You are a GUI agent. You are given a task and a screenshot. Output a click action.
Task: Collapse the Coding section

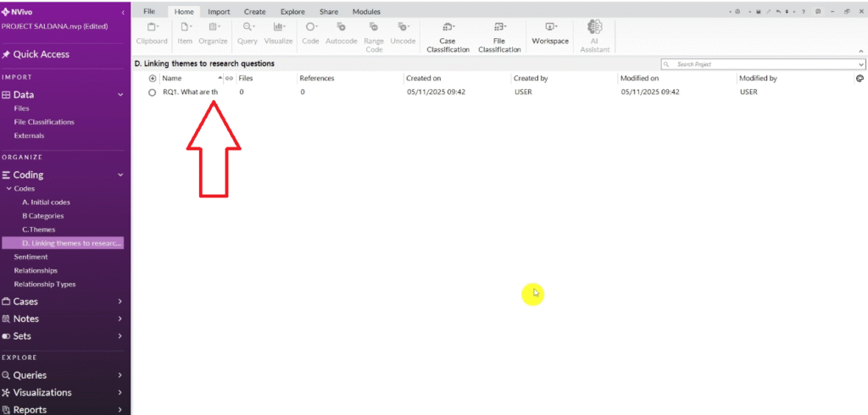click(120, 175)
